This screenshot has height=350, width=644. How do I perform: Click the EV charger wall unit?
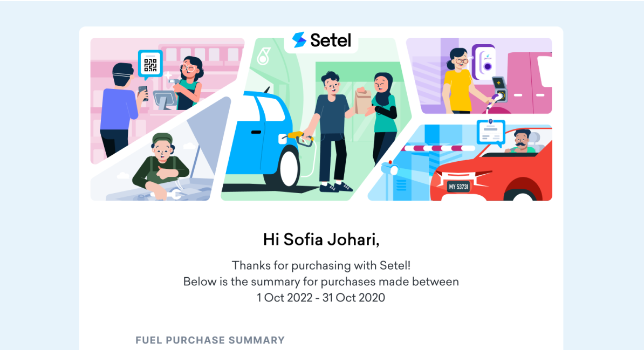tap(484, 61)
